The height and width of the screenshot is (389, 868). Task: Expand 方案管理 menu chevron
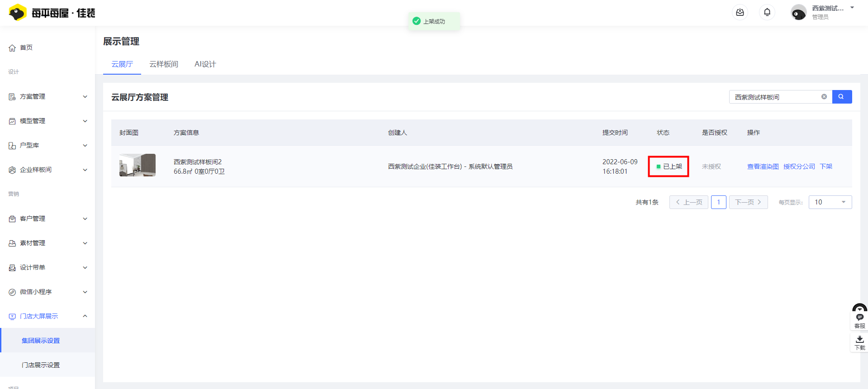click(85, 97)
